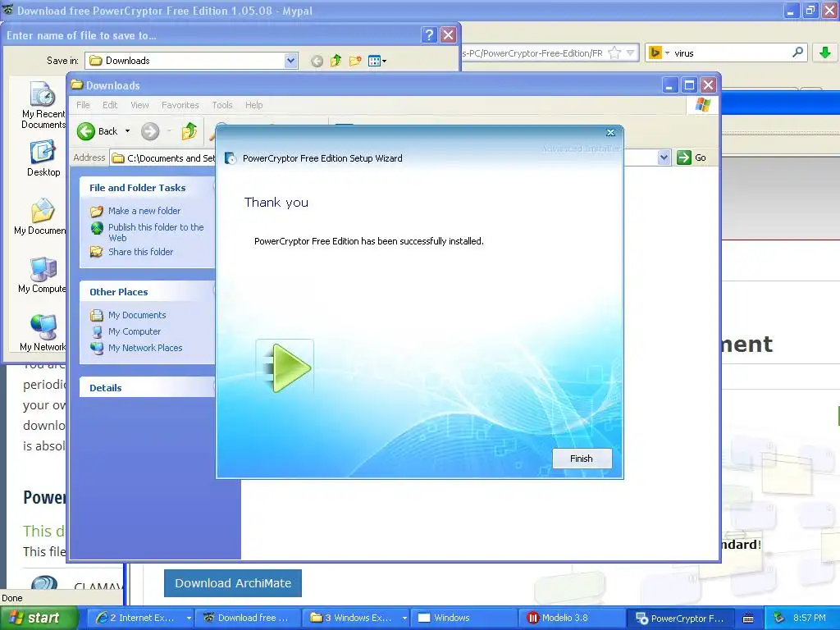Screen dimensions: 840x630
Task: Open the URL history dropdown in Mypal
Action: 631,53
